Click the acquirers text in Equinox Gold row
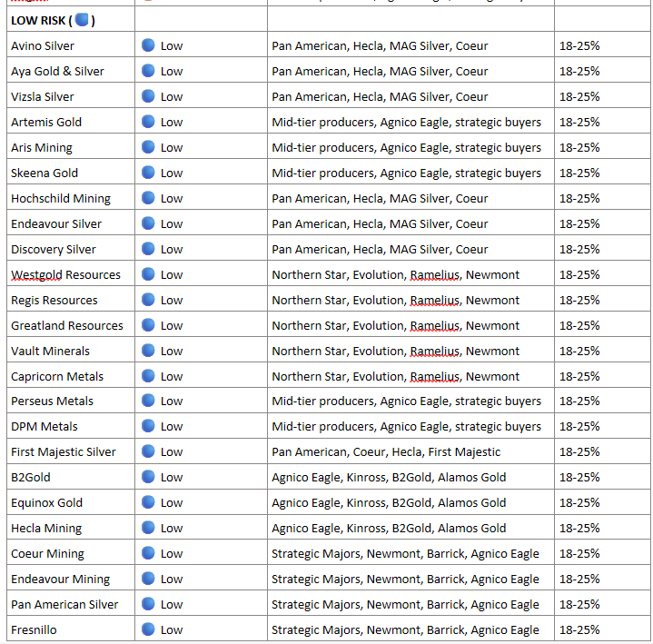Viewport: 653px width, 644px height. click(x=389, y=502)
